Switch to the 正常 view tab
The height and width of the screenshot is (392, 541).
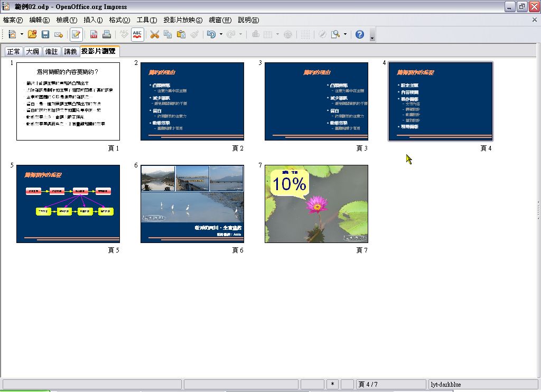(14, 51)
